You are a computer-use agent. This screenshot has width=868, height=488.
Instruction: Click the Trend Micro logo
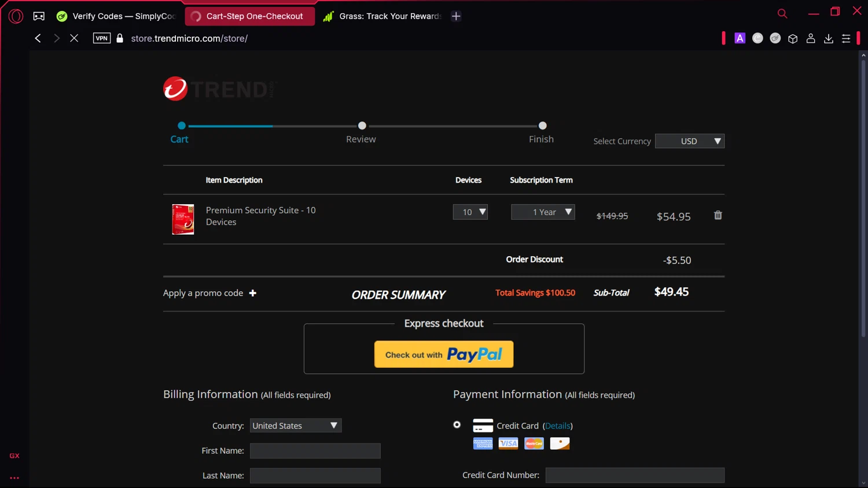click(x=220, y=89)
